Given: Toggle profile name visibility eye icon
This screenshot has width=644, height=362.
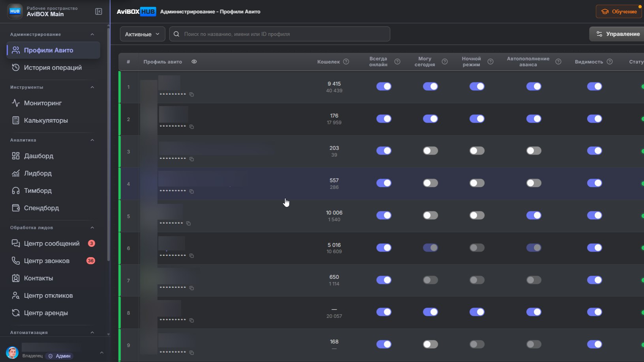Looking at the screenshot, I should (194, 62).
